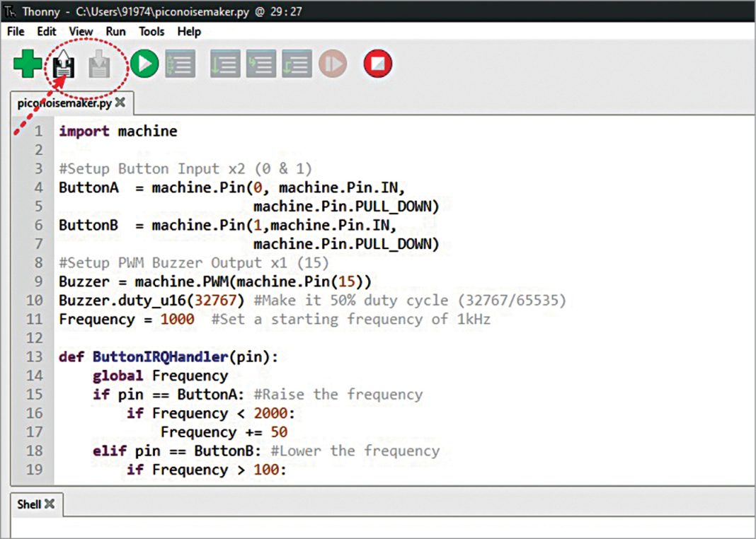The width and height of the screenshot is (756, 539).
Task: Open the Edit menu
Action: [46, 31]
